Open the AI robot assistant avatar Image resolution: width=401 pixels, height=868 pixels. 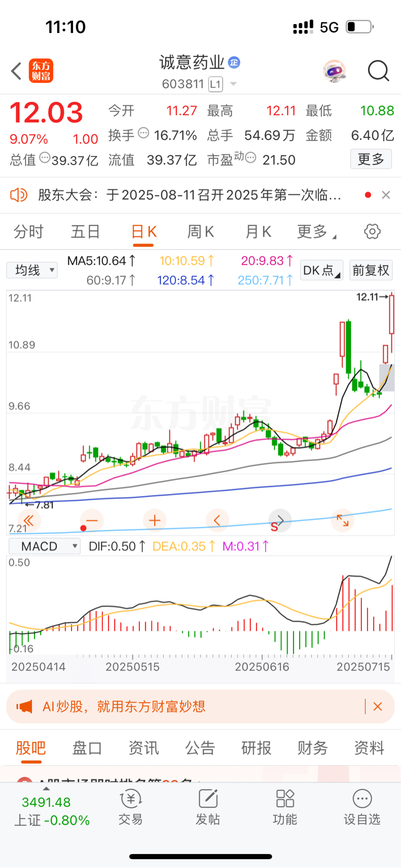pos(334,71)
